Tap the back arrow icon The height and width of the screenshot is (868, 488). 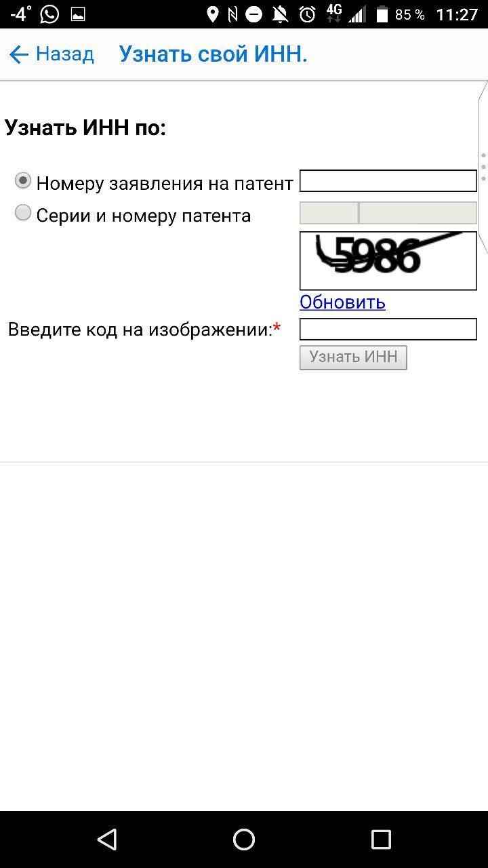tap(19, 54)
